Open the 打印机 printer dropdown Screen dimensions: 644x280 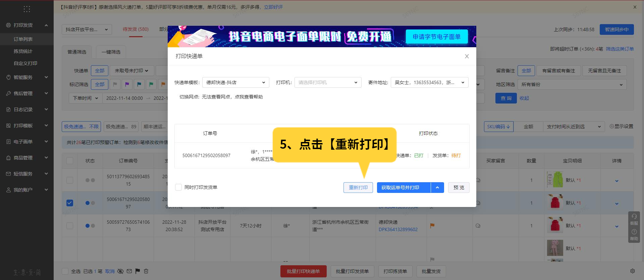coord(328,82)
